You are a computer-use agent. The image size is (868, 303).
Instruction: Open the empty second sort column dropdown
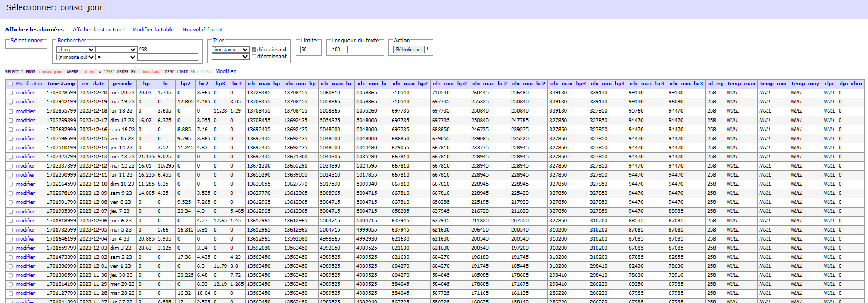(230, 57)
